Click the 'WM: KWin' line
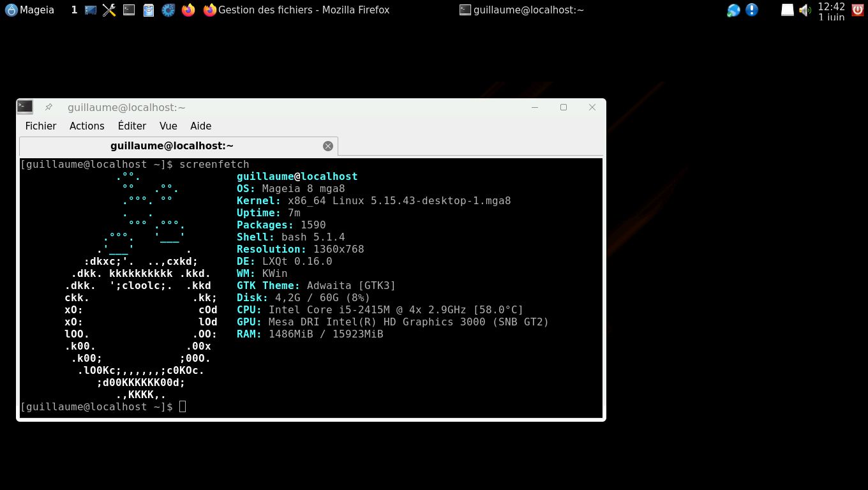The height and width of the screenshot is (490, 868). coord(262,273)
